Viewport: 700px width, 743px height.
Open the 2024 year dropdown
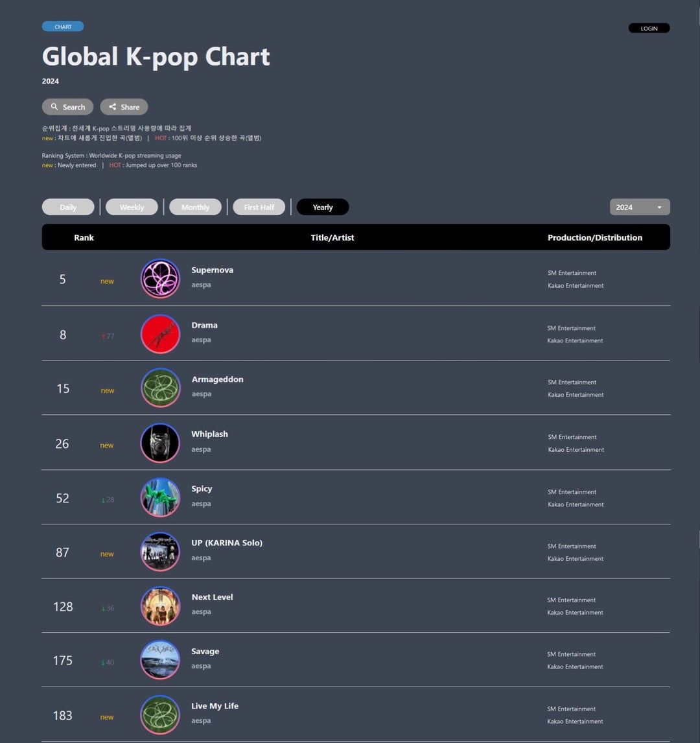coord(639,207)
